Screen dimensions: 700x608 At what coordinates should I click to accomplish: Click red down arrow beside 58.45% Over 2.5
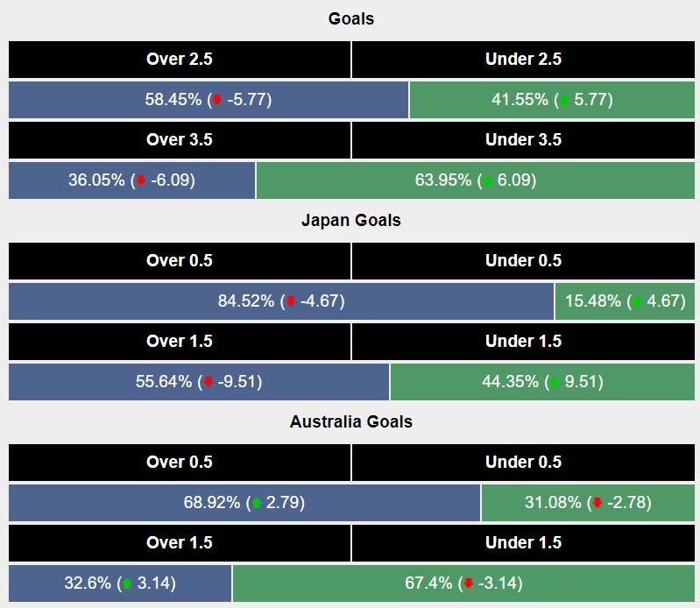[x=217, y=100]
